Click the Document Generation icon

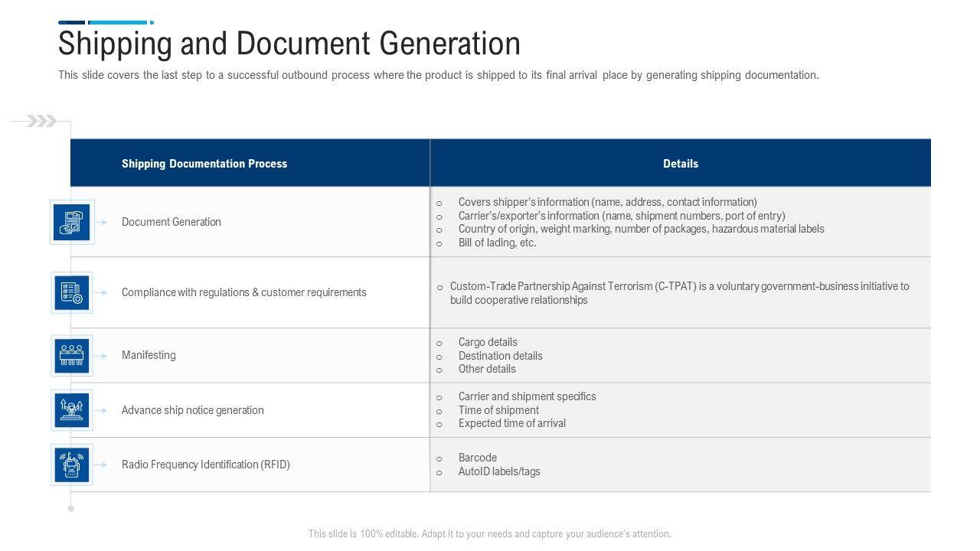72,222
